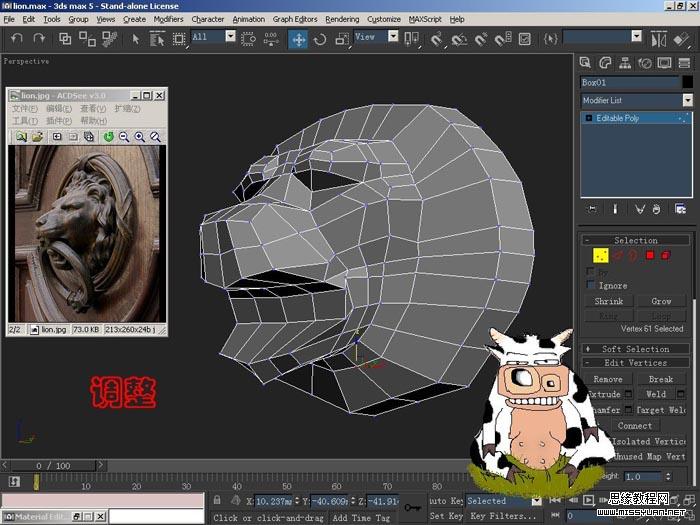This screenshot has width=700, height=525.
Task: Click zoom in icon in ACDSee window
Action: pos(139,137)
